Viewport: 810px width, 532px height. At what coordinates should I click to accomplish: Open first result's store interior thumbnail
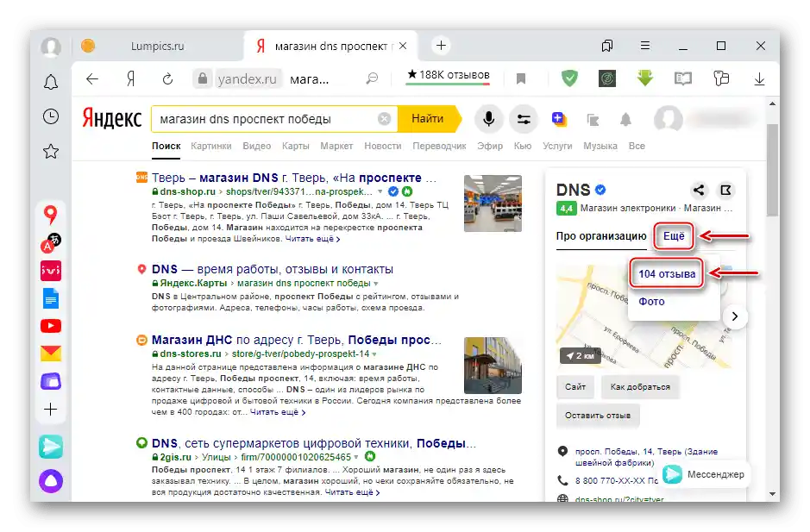pyautogui.click(x=493, y=203)
